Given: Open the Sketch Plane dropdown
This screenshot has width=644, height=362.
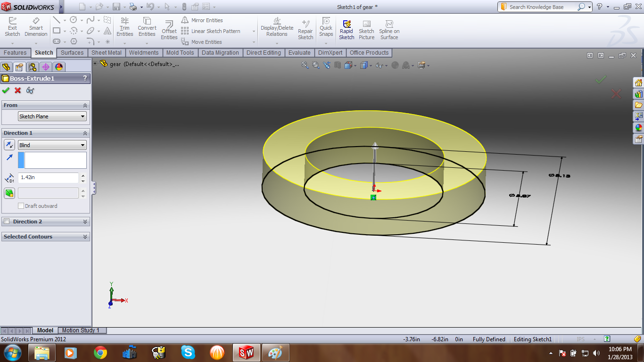Looking at the screenshot, I should [52, 116].
